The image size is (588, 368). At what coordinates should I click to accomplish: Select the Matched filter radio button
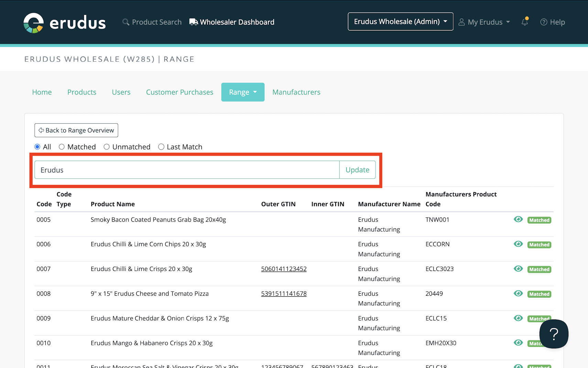point(62,147)
